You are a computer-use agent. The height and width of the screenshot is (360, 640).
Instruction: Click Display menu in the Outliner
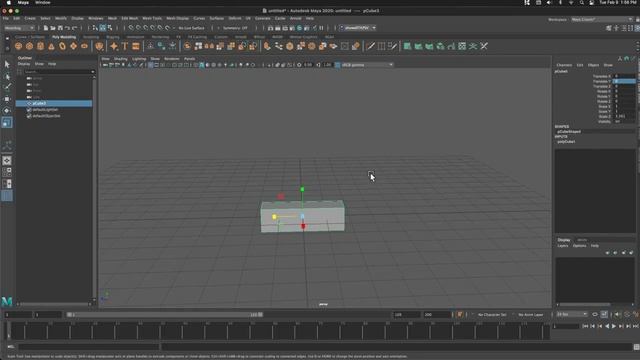tap(24, 64)
